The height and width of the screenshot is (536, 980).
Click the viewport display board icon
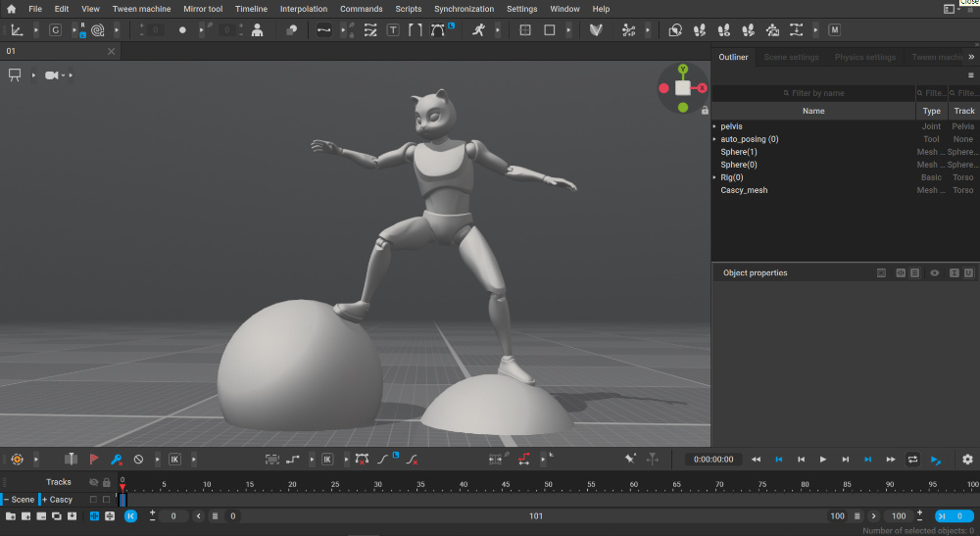click(15, 75)
